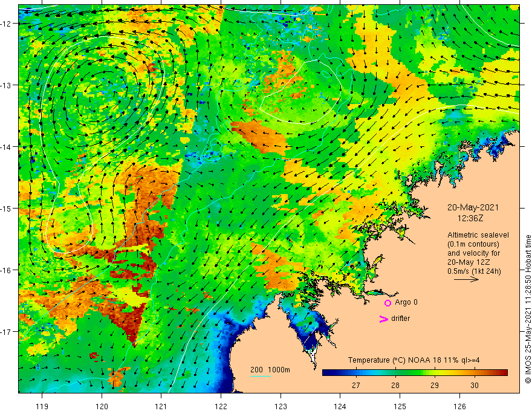Click the 'and velocity for' text line

[x=473, y=253]
